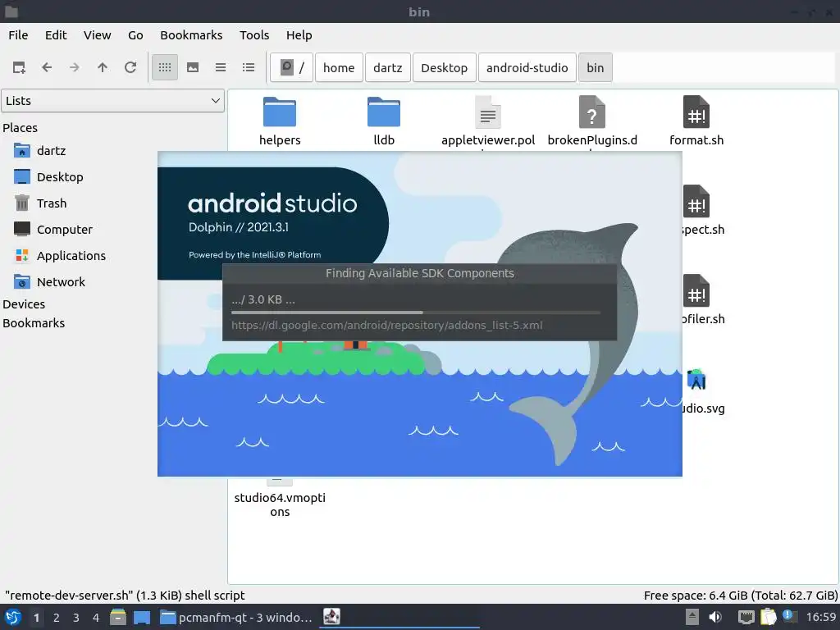This screenshot has height=630, width=840.
Task: Select the profiler.sh script icon
Action: pyautogui.click(x=696, y=291)
